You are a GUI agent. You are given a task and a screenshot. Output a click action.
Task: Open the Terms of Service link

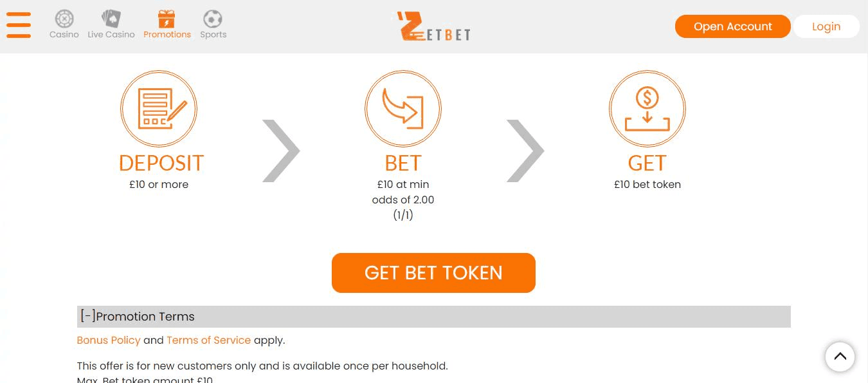[208, 341]
